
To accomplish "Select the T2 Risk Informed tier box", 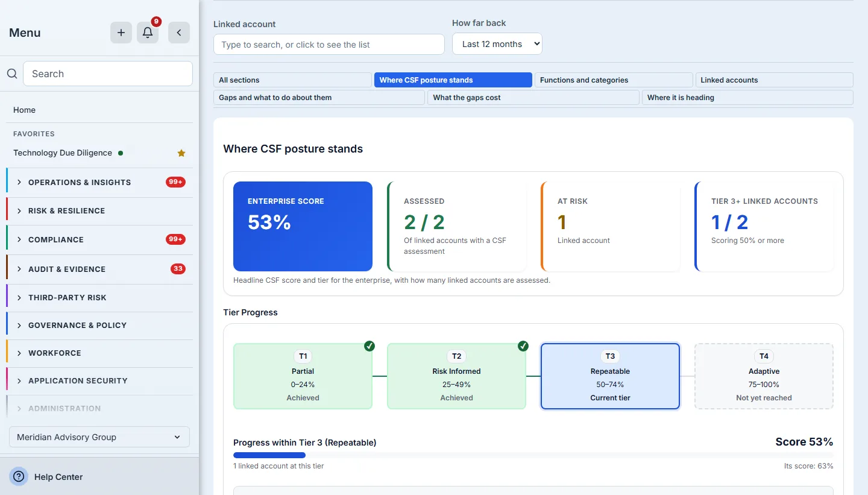I will pyautogui.click(x=456, y=376).
